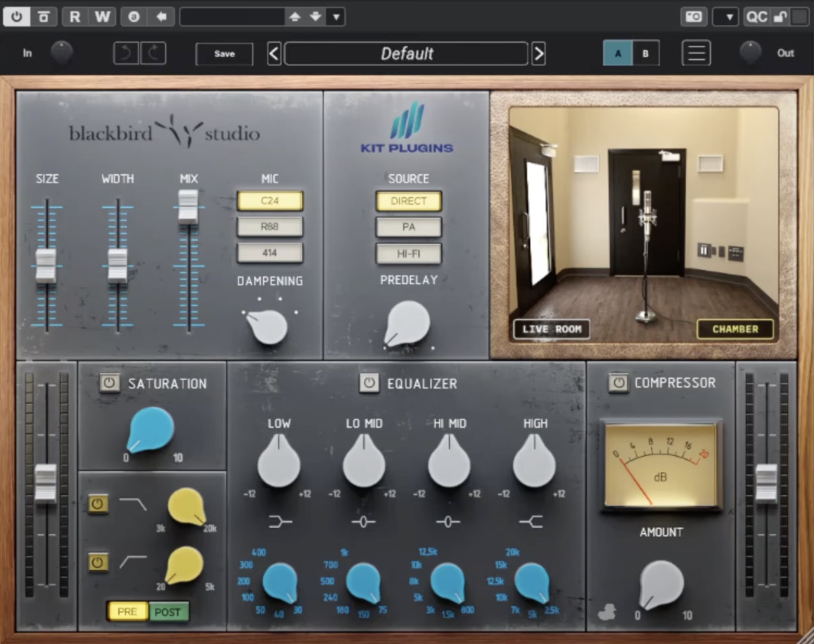Click the round settings icon beside W
The height and width of the screenshot is (644, 814).
pyautogui.click(x=134, y=17)
